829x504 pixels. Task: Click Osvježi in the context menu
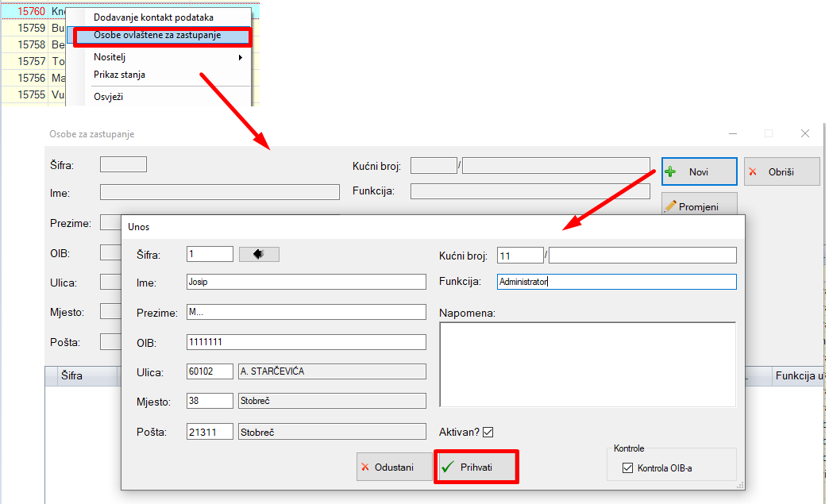tap(108, 97)
